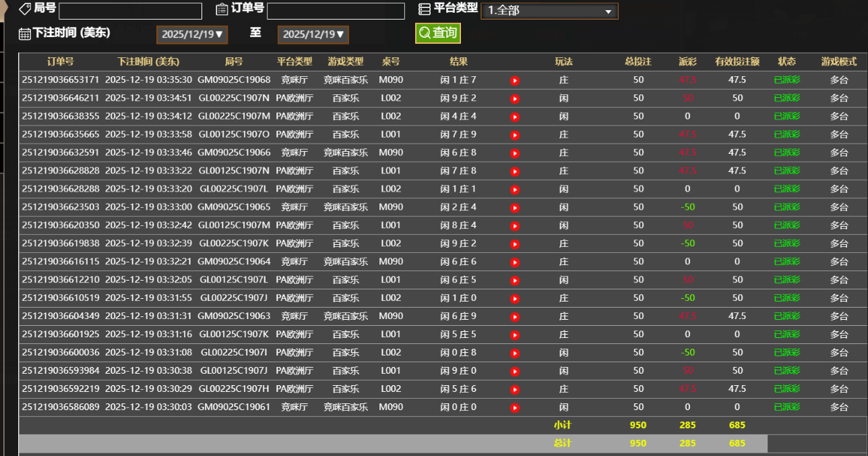Click the clipboard icon beside 订单号
Viewport: 868px width, 456px height.
[221, 9]
